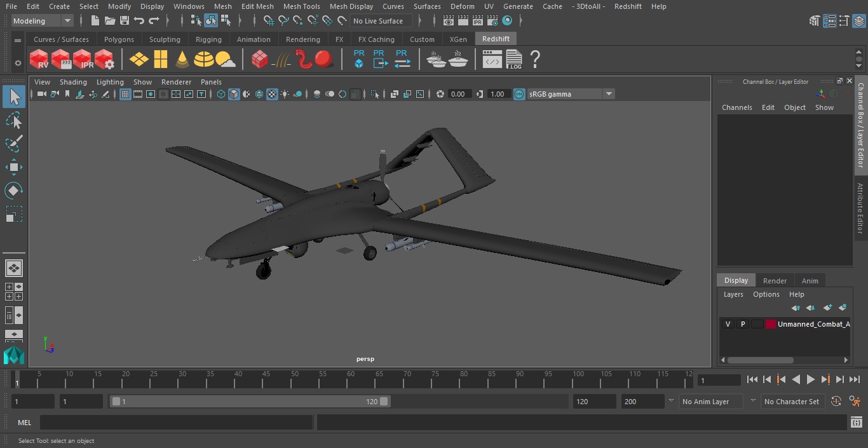
Task: Activate the Lasso selection tool
Action: coord(14,120)
